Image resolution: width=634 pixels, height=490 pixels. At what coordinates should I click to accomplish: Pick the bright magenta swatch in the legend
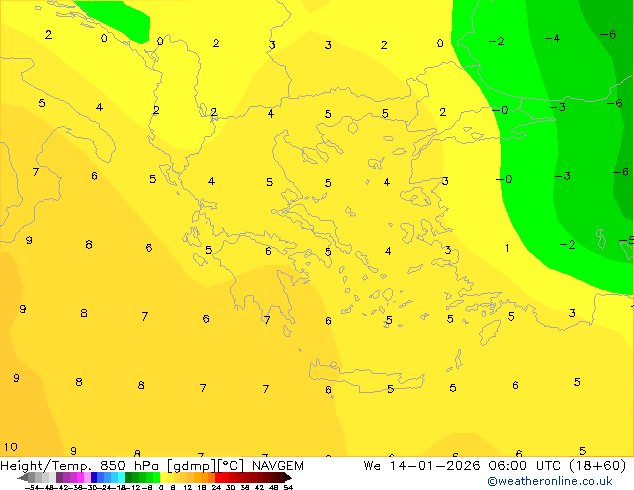pyautogui.click(x=80, y=477)
